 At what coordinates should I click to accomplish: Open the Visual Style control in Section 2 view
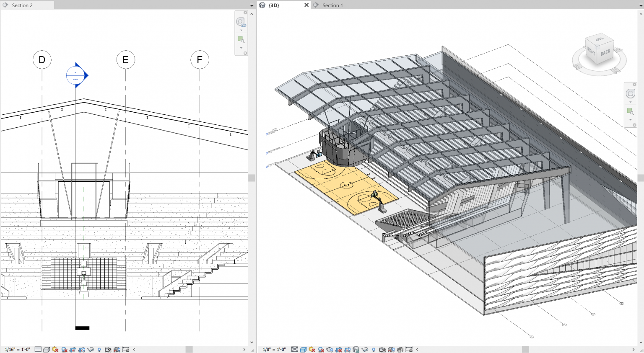[x=47, y=349]
